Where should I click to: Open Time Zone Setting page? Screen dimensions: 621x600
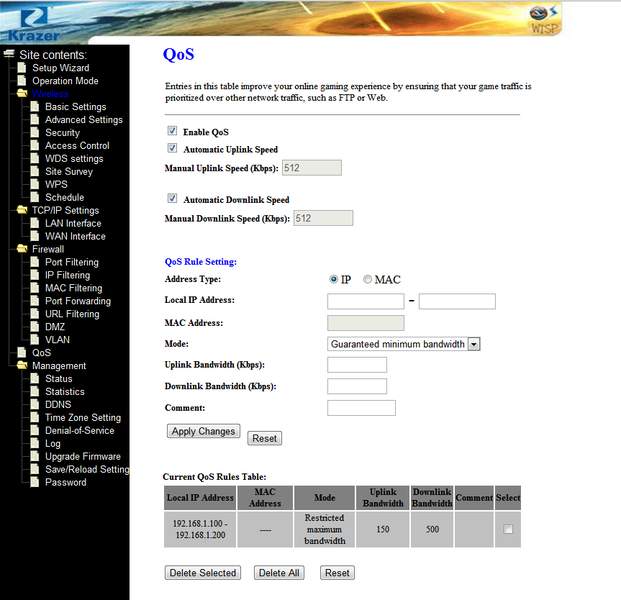click(83, 417)
